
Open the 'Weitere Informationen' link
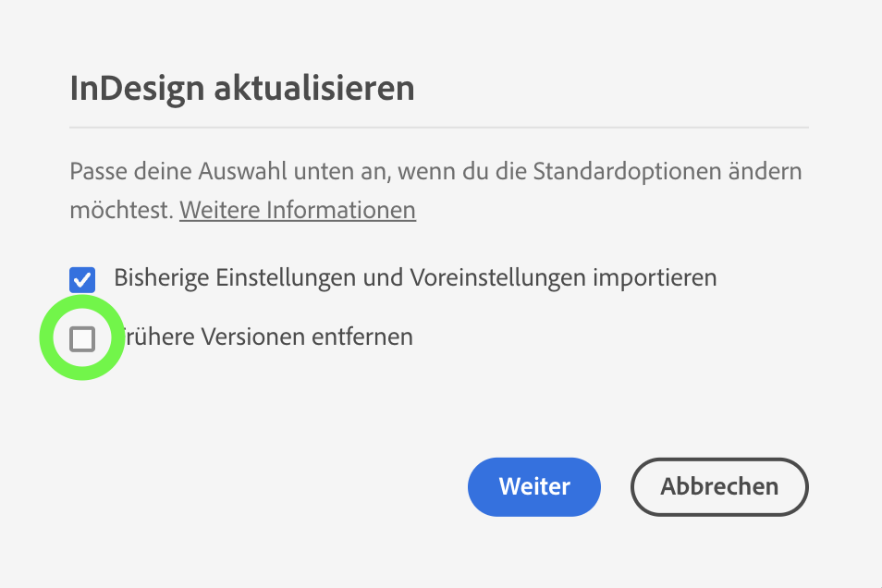pyautogui.click(x=297, y=210)
